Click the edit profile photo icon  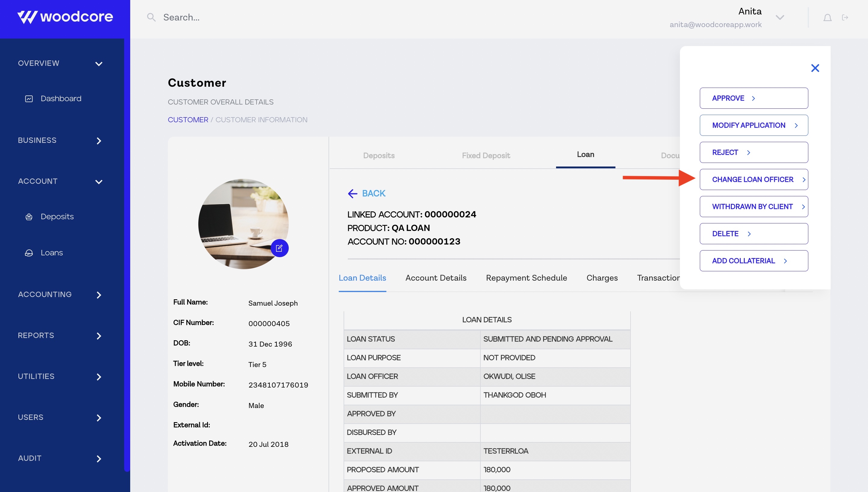(279, 248)
